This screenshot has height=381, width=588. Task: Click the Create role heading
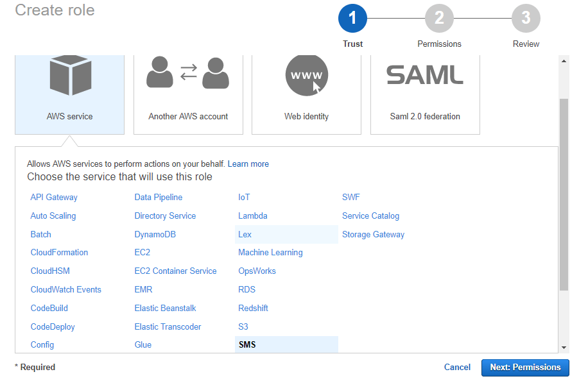pyautogui.click(x=55, y=10)
